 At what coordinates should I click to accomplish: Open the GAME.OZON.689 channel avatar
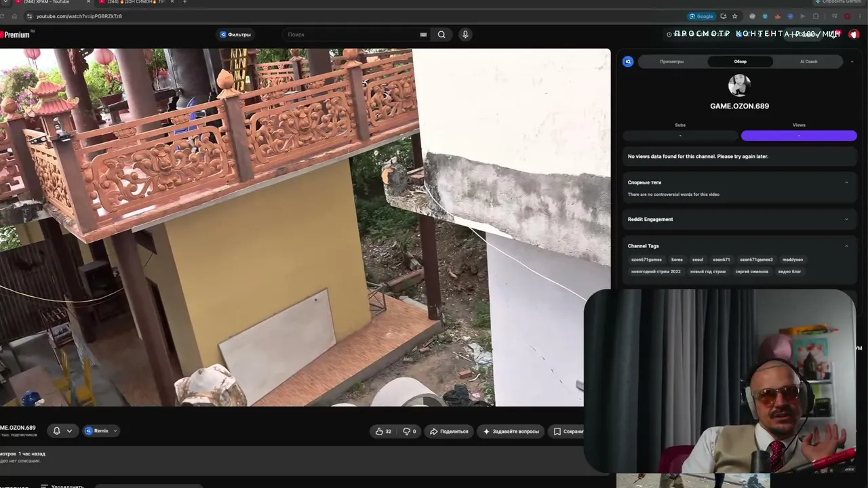click(739, 85)
